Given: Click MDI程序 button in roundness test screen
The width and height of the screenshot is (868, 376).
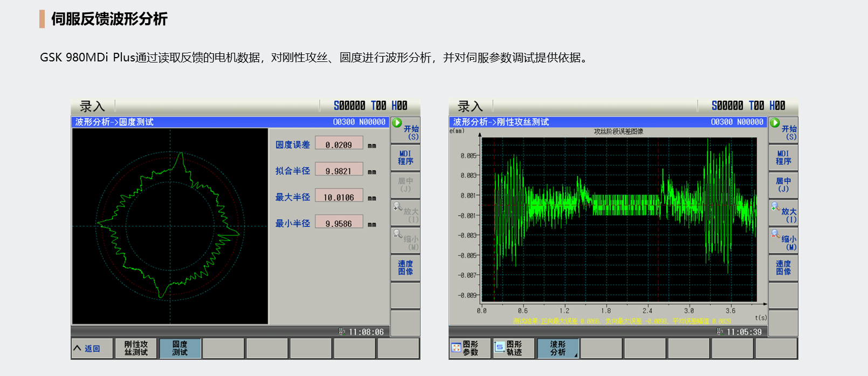Looking at the screenshot, I should pos(405,158).
